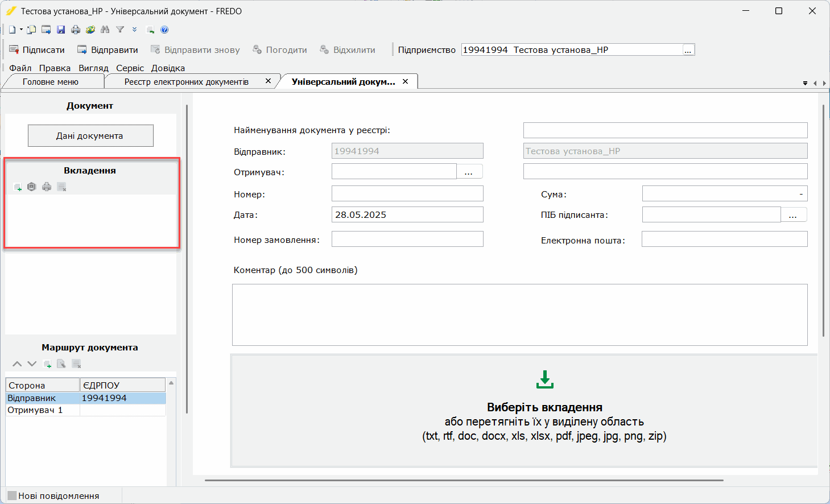The height and width of the screenshot is (504, 830).
Task: Click the copy documents icon in toolbar
Action: [32, 30]
